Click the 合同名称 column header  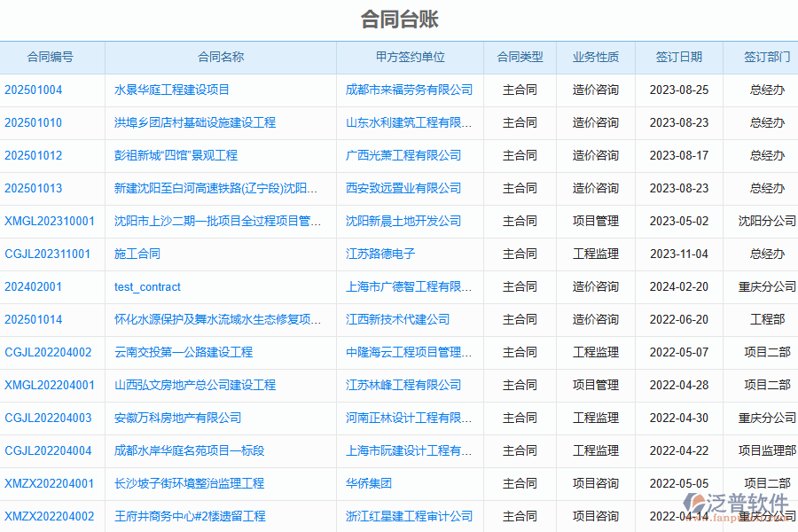[220, 57]
